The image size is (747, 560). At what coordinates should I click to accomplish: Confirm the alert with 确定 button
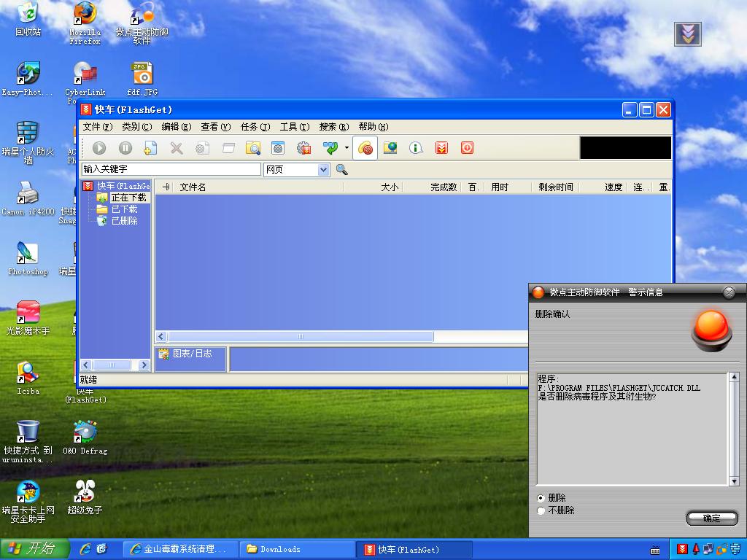[712, 518]
